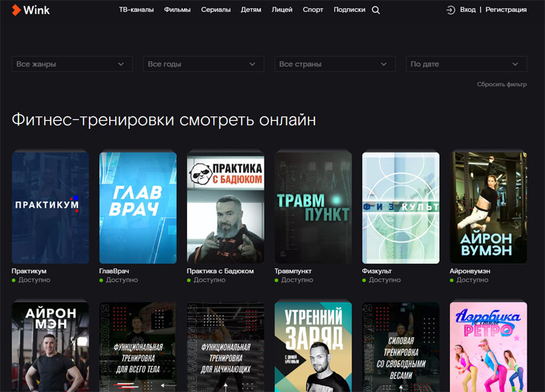Screen dimensions: 545x392
Task: Click 'Сбросить фильтр' to reset filters
Action: [x=502, y=85]
